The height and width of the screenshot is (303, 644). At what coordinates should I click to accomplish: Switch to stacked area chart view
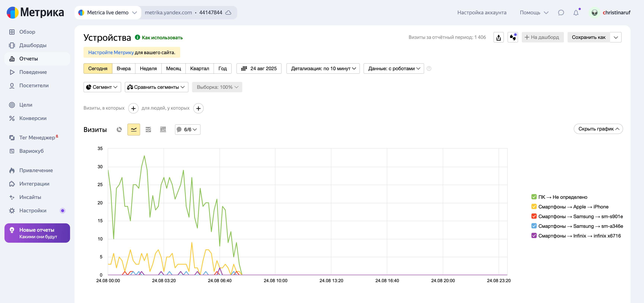point(148,129)
